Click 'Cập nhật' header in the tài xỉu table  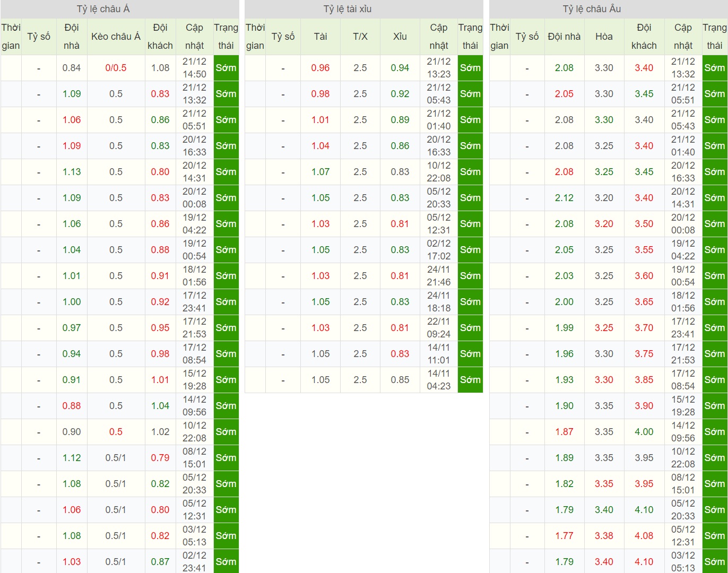[x=439, y=37]
